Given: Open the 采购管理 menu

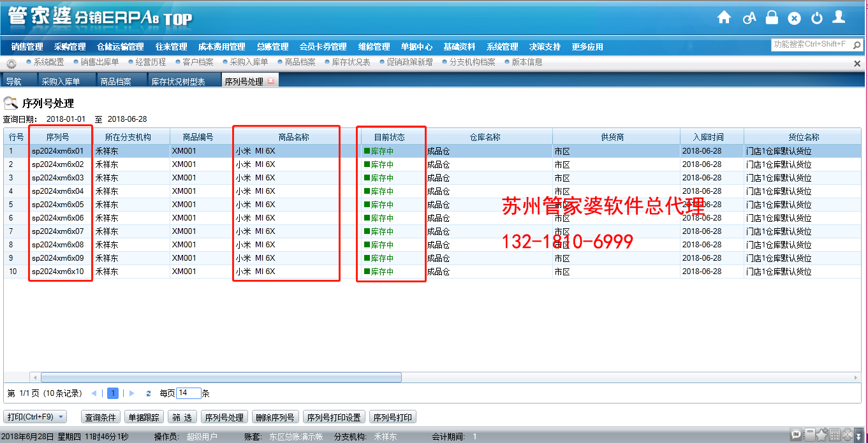Looking at the screenshot, I should (x=70, y=47).
